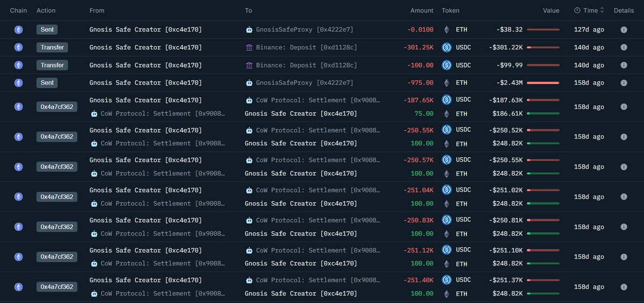Open details info icon for -$38.32 transaction
644x303 pixels.
click(624, 29)
